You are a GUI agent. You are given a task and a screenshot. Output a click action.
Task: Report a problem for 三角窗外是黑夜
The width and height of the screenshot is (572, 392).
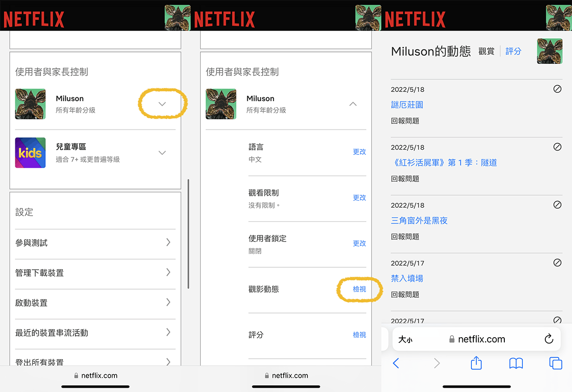coord(405,237)
